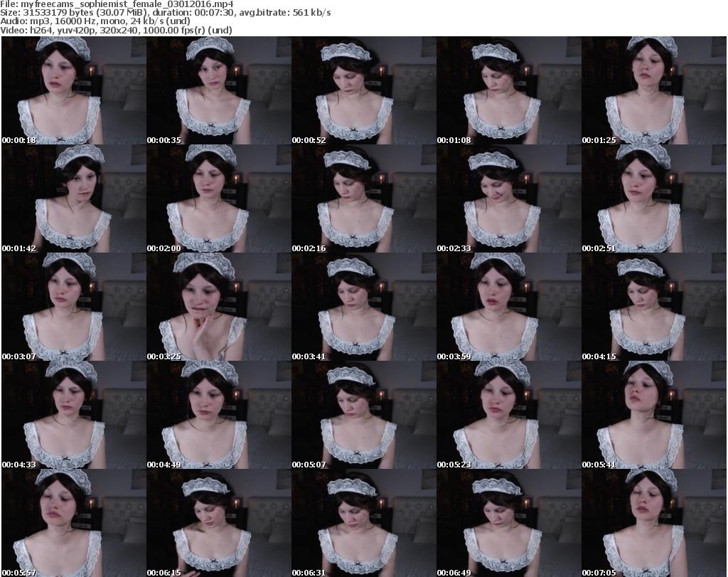Click the frame captured at 00:04:33

[x=74, y=415]
